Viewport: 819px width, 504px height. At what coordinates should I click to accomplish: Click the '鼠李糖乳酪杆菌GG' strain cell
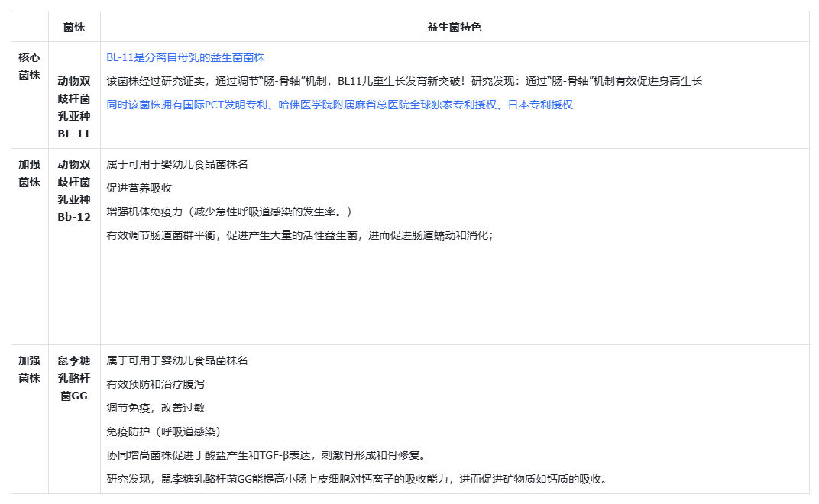point(74,378)
